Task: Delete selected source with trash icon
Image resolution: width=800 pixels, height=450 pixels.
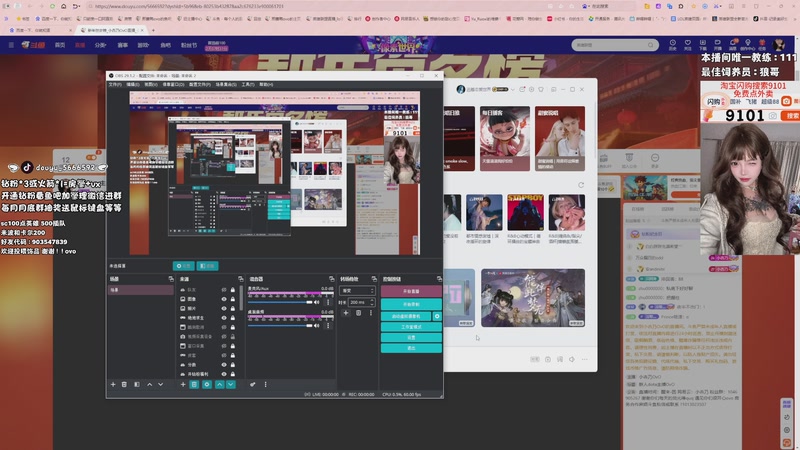Action: coord(194,384)
